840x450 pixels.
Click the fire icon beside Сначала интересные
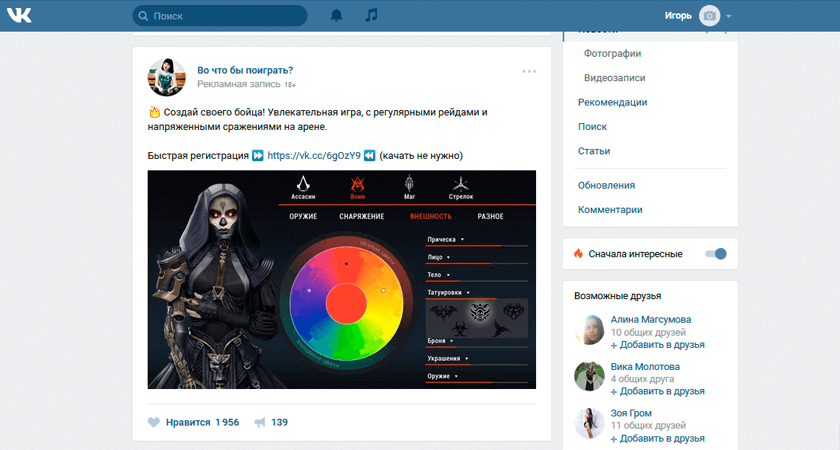pyautogui.click(x=578, y=253)
